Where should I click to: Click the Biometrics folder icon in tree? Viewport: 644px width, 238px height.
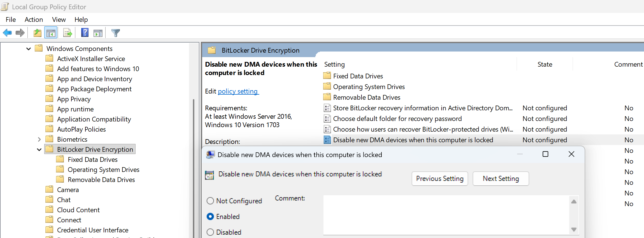pos(50,139)
